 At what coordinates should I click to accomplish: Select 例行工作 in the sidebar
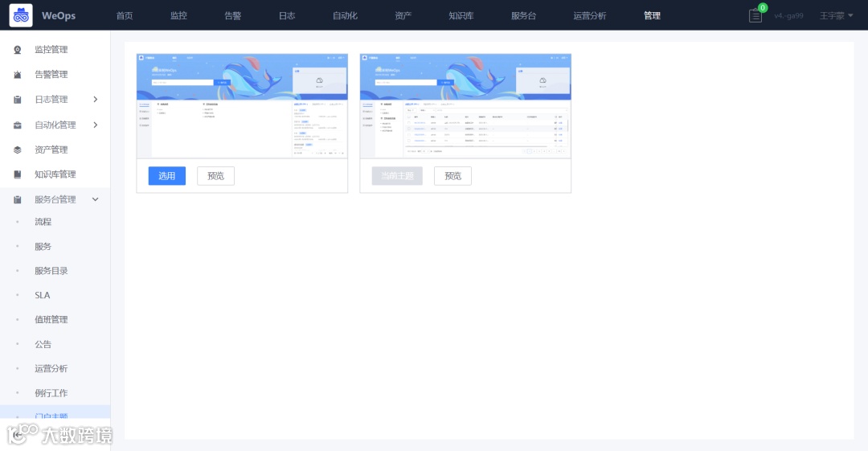point(51,393)
